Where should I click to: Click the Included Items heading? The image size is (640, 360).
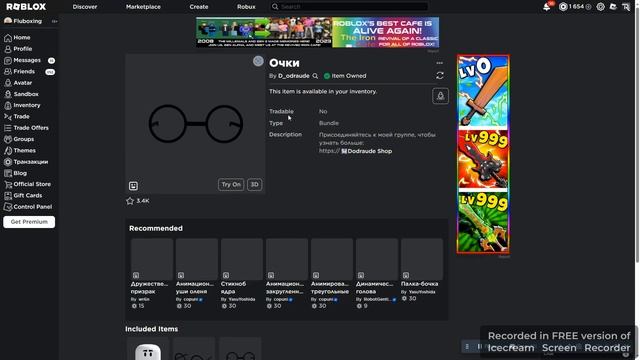pos(151,329)
